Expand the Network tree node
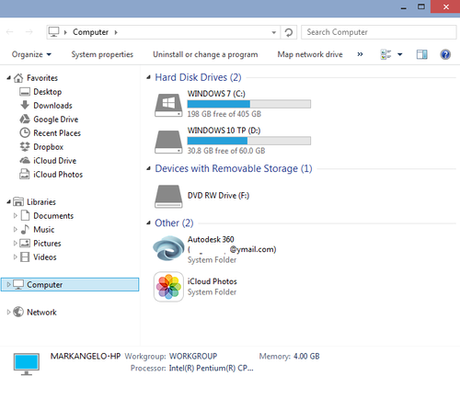The height and width of the screenshot is (399, 460). pos(9,312)
